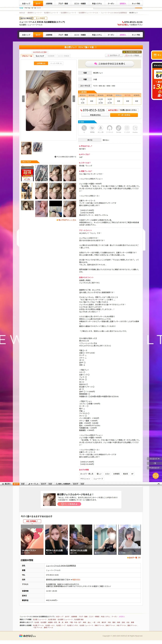
Task: Click the ネット予約可 badge near page top
Action: click(40, 18)
